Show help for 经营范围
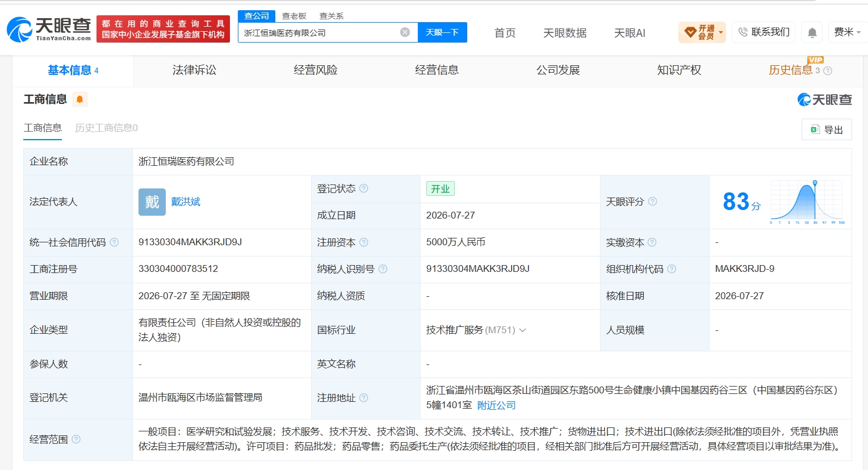Screen dimensions: 868x470 tap(76, 439)
